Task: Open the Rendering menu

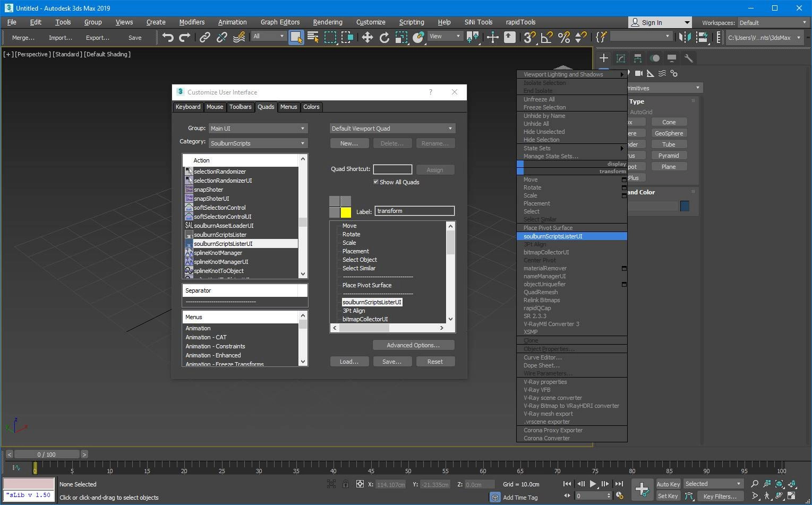Action: tap(328, 22)
